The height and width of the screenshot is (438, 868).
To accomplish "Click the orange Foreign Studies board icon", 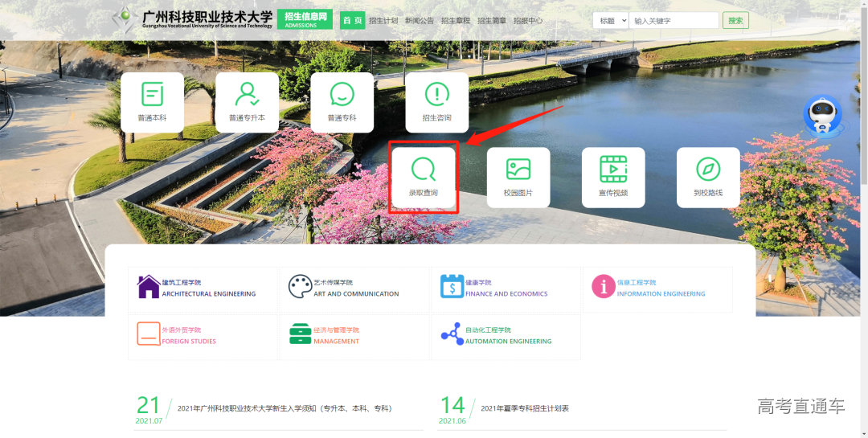I will pos(149,334).
